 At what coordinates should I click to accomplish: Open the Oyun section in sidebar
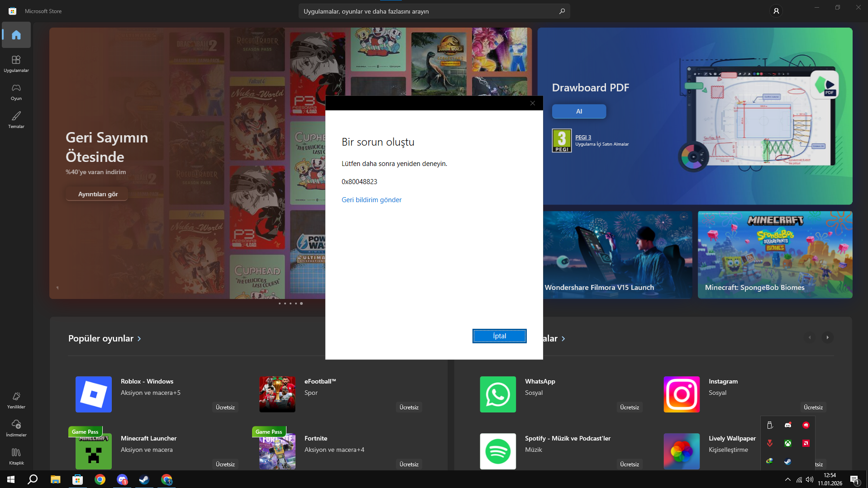tap(16, 91)
